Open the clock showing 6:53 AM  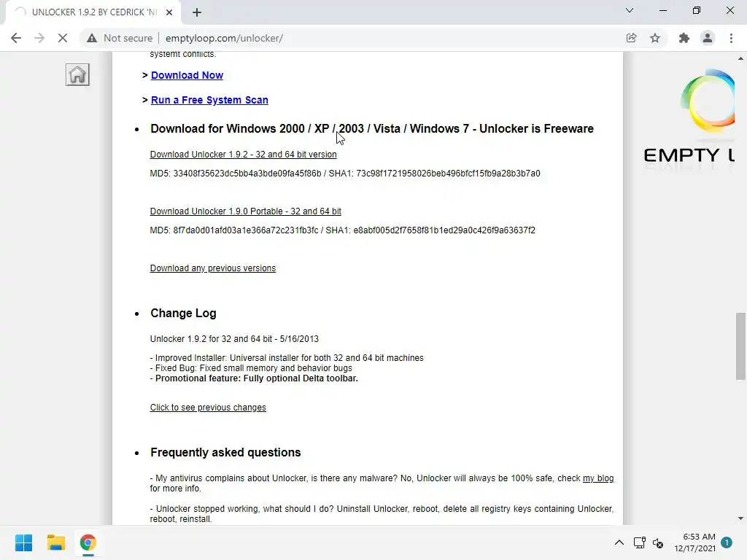[694, 542]
